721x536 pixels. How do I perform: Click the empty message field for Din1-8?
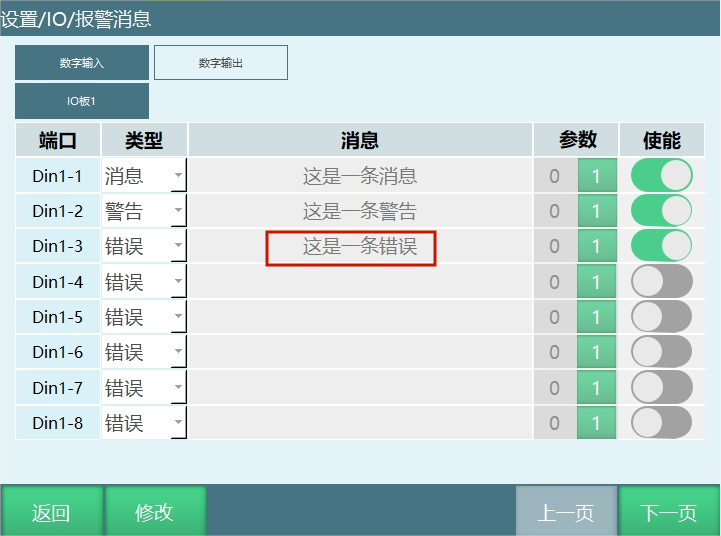[x=360, y=422]
